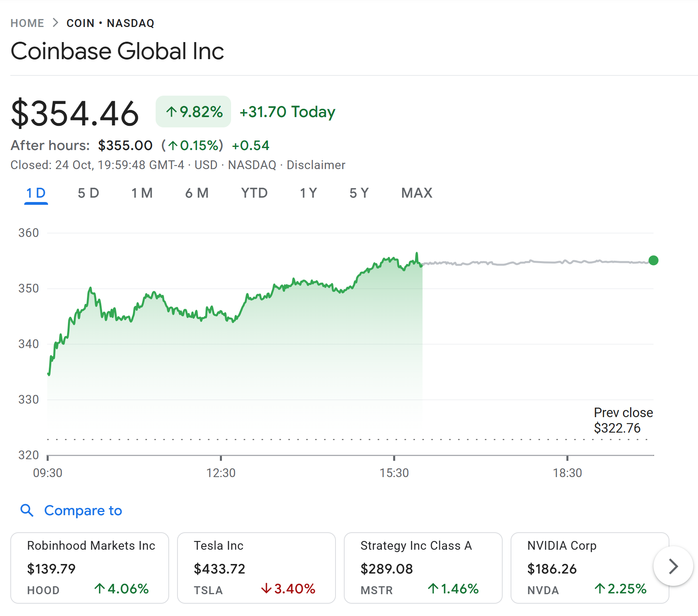Click the breadcrumb chevron after HOME

(x=56, y=23)
